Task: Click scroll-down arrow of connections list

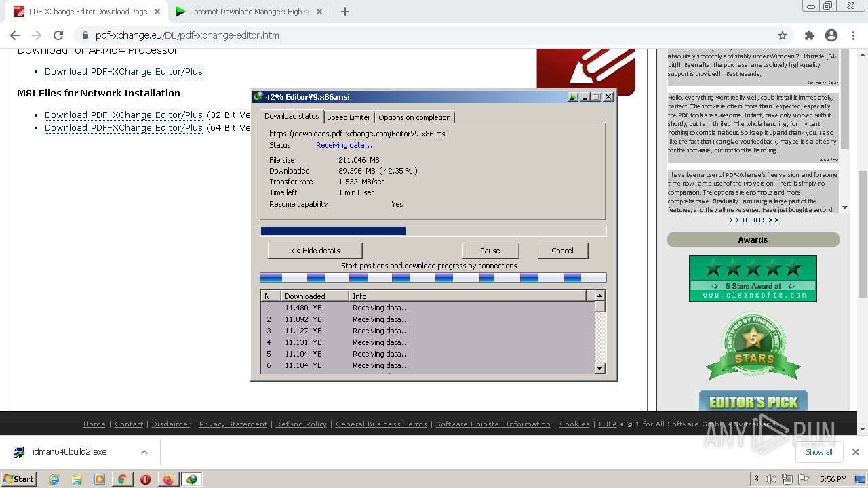Action: click(599, 368)
